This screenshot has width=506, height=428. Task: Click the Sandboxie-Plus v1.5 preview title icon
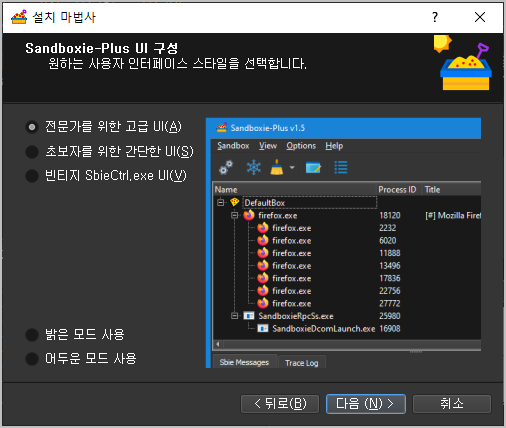pos(221,128)
